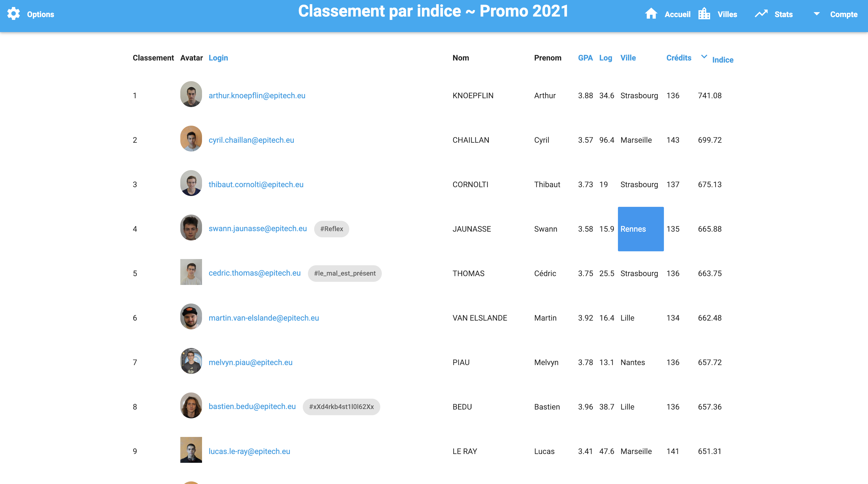
Task: Sort table by Crédits column
Action: pyautogui.click(x=679, y=58)
